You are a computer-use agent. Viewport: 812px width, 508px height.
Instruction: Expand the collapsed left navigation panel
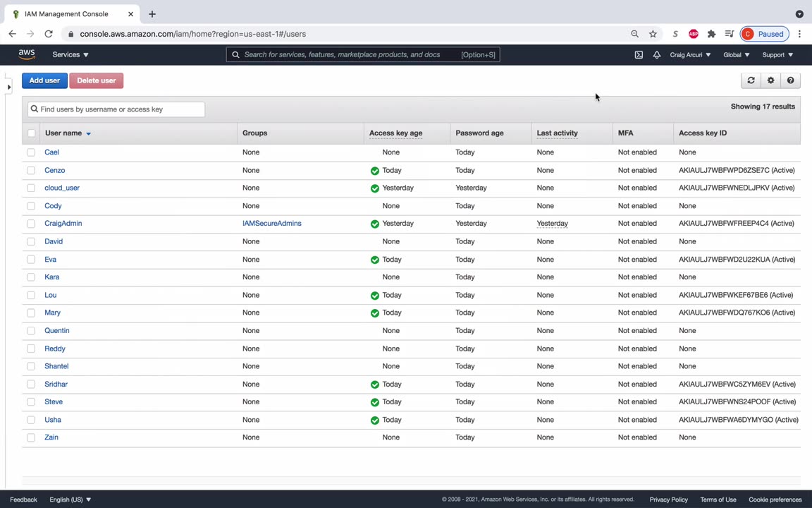tap(8, 87)
